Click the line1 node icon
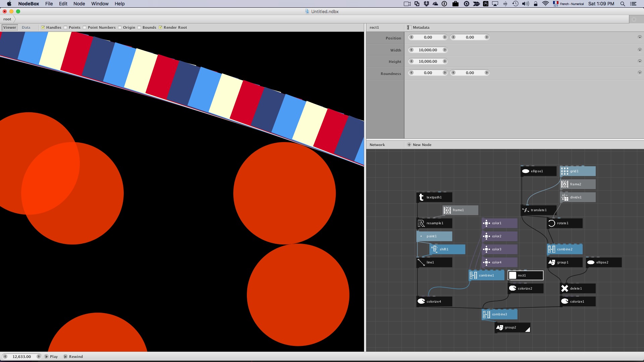The image size is (644, 362). click(x=421, y=262)
